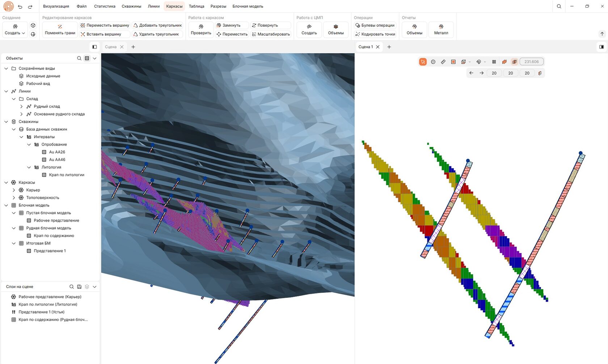Activate the magnet snapping tool
608x364 pixels.
pyautogui.click(x=479, y=62)
